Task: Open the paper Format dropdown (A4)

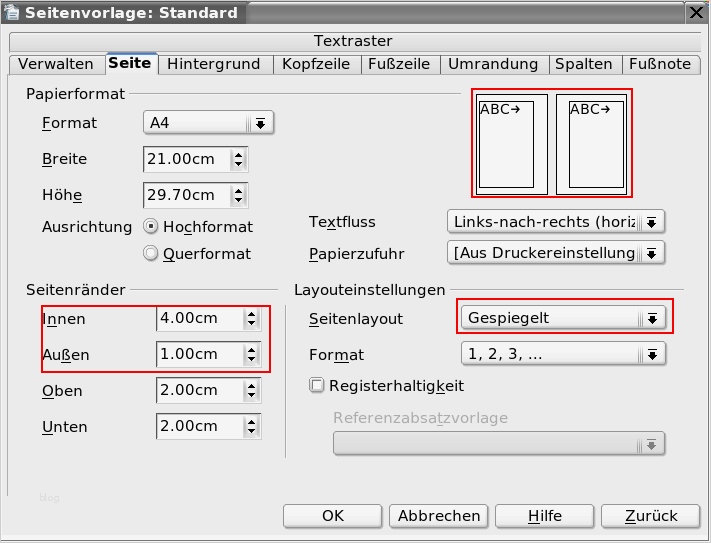Action: coord(260,123)
